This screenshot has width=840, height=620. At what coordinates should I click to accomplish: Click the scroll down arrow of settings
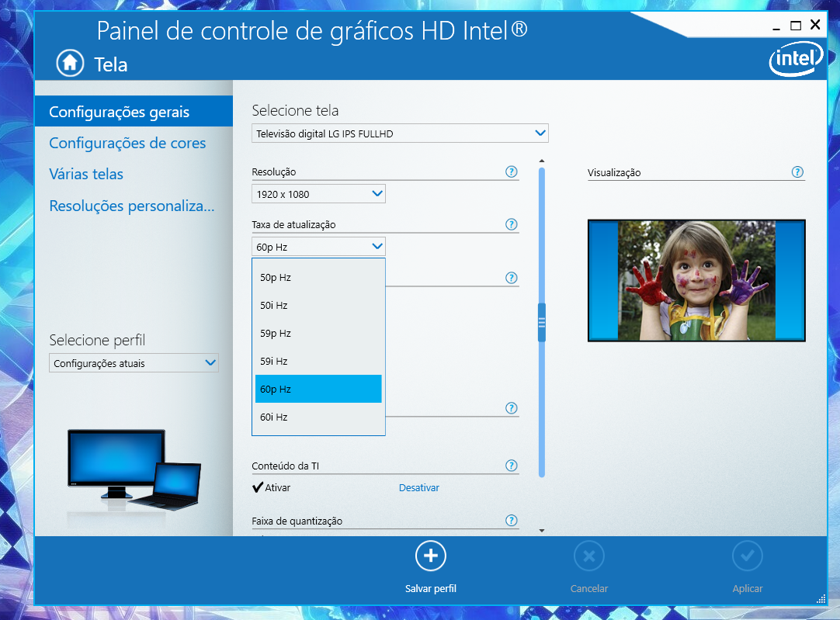542,531
